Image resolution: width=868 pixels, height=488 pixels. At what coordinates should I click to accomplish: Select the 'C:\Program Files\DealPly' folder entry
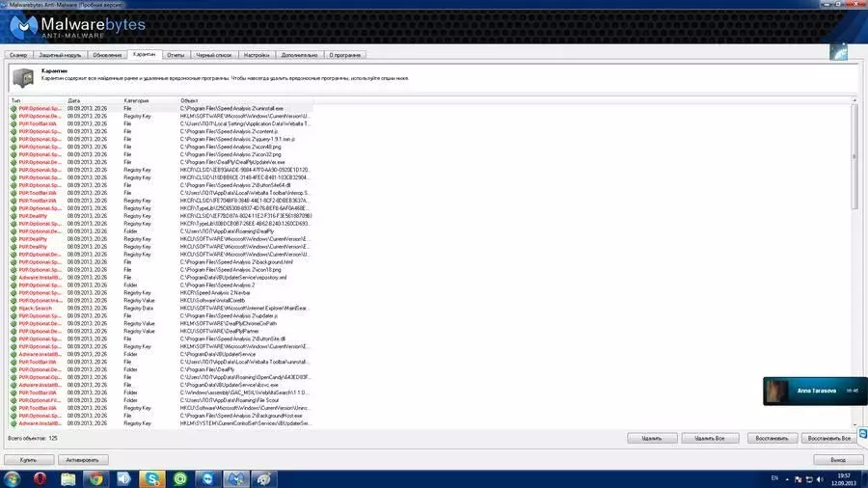207,369
